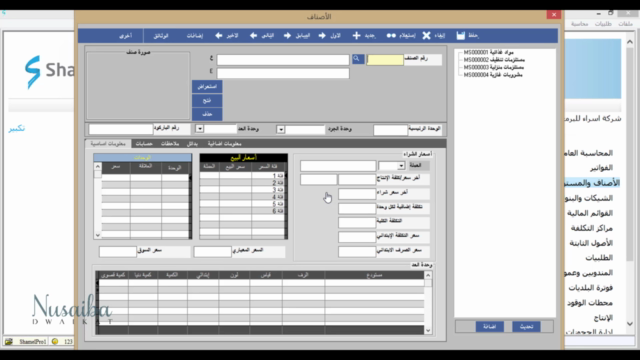640x360 pixels.
Task: Select tree item MS000004 مشروبات غازية
Action: pyautogui.click(x=493, y=75)
